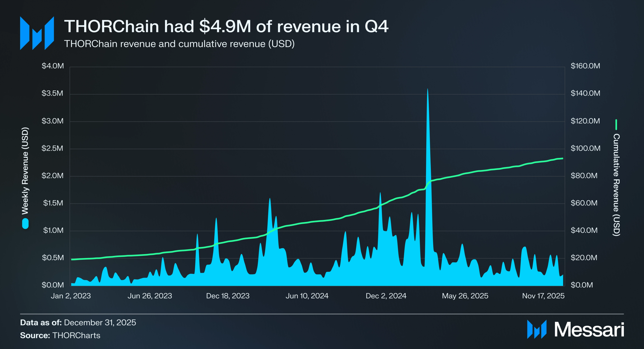The width and height of the screenshot is (644, 349).
Task: Click the Jan 2, 2023 axis label
Action: [71, 296]
